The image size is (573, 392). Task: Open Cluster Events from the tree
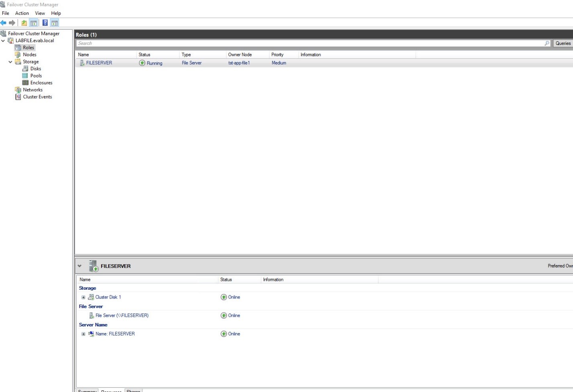coord(37,97)
